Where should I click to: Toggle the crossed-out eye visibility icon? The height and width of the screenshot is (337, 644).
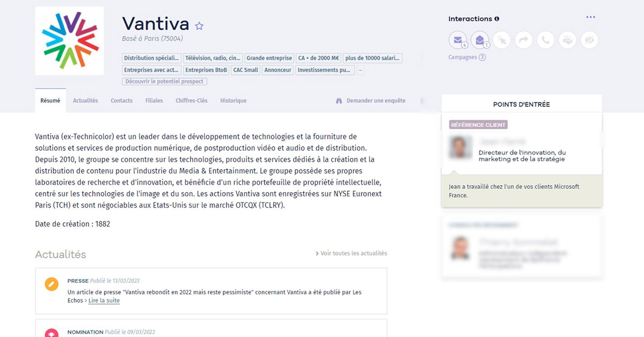pos(589,40)
